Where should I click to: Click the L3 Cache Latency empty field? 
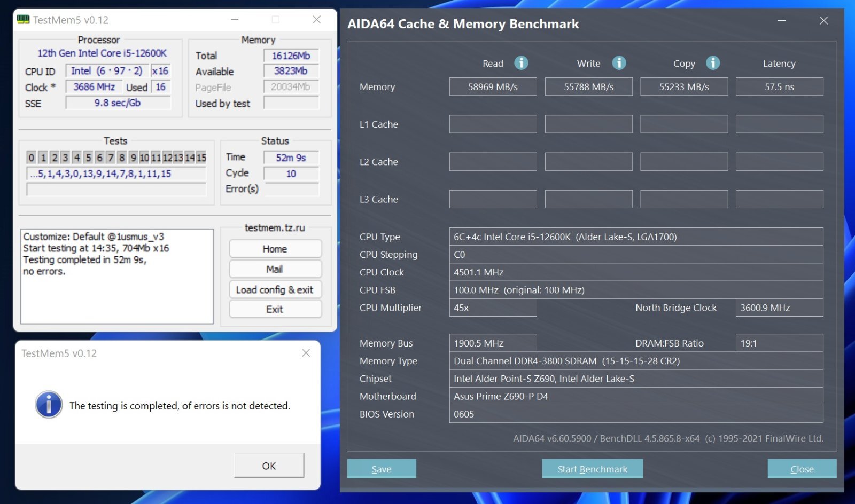click(x=779, y=199)
